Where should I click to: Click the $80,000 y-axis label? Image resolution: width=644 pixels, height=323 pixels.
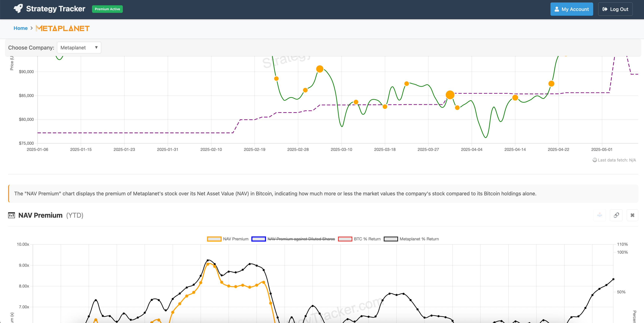point(26,119)
